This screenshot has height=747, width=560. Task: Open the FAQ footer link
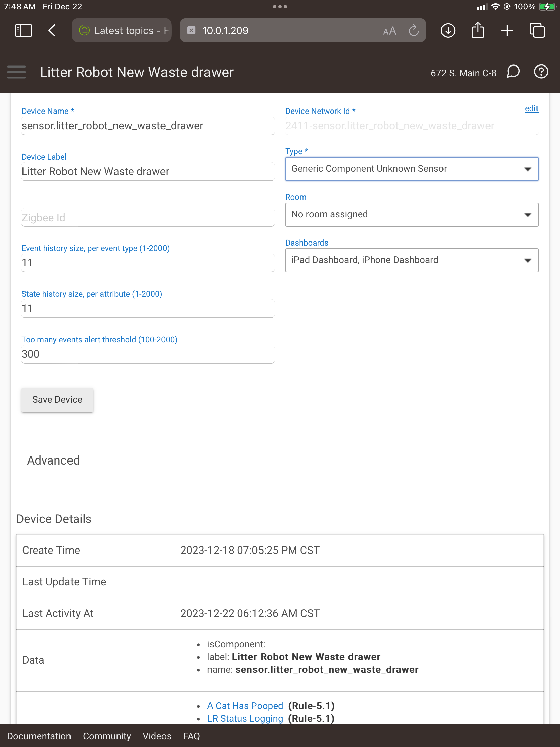click(192, 736)
